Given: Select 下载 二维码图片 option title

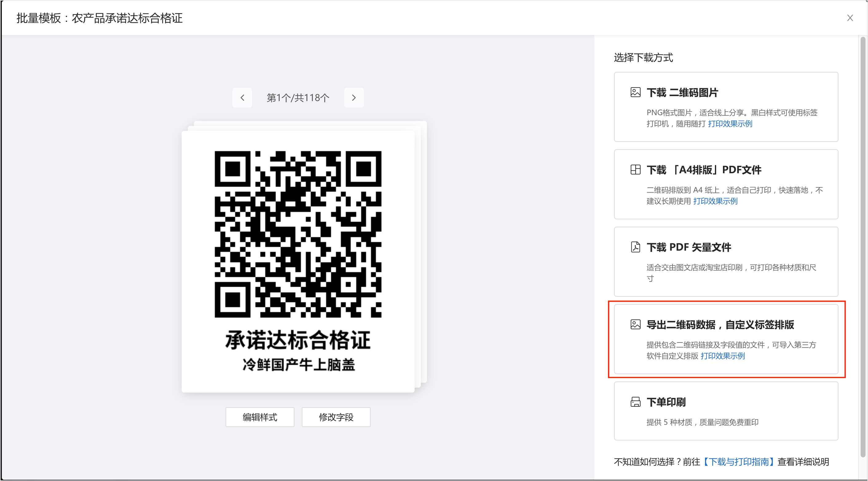Looking at the screenshot, I should click(x=682, y=92).
